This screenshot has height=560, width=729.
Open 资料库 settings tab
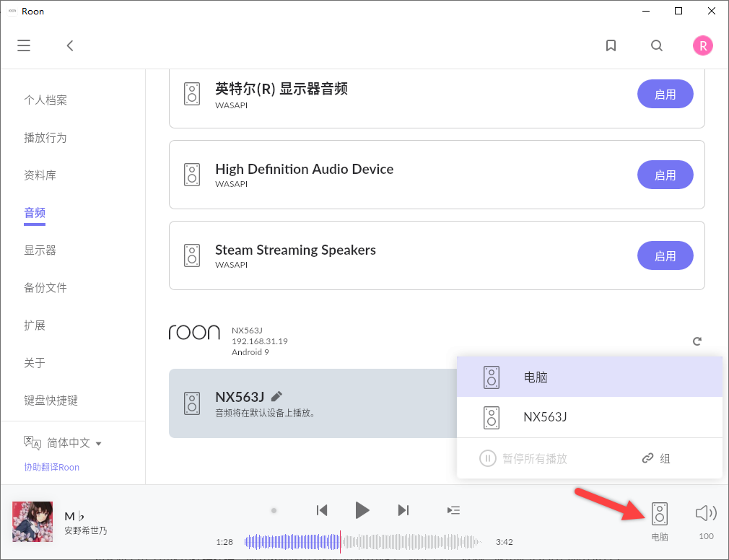point(40,175)
